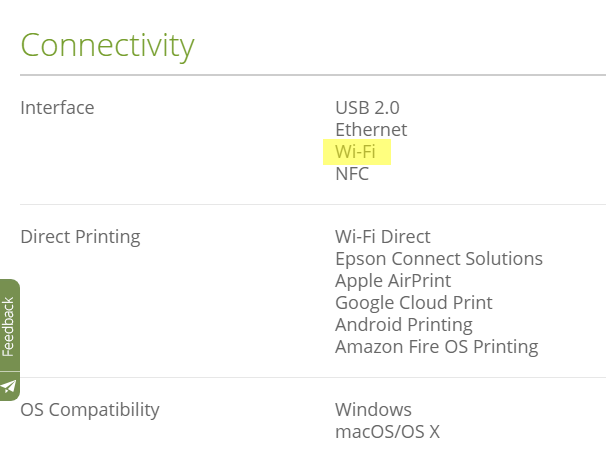Image resolution: width=606 pixels, height=455 pixels.
Task: Open the Feedback side tab
Action: click(9, 326)
